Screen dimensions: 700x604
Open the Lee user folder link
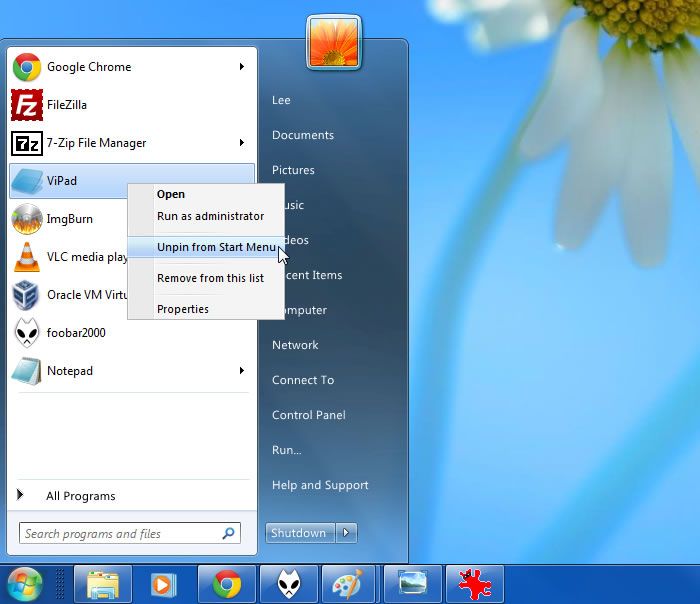[281, 100]
